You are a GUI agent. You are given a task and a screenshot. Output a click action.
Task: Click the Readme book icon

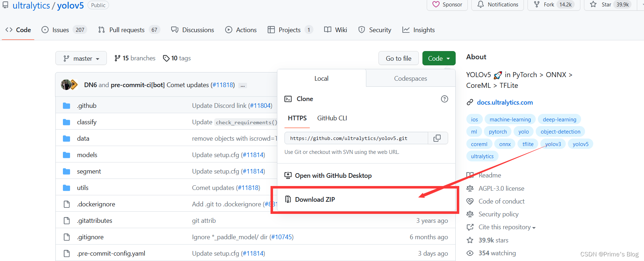[x=470, y=175]
